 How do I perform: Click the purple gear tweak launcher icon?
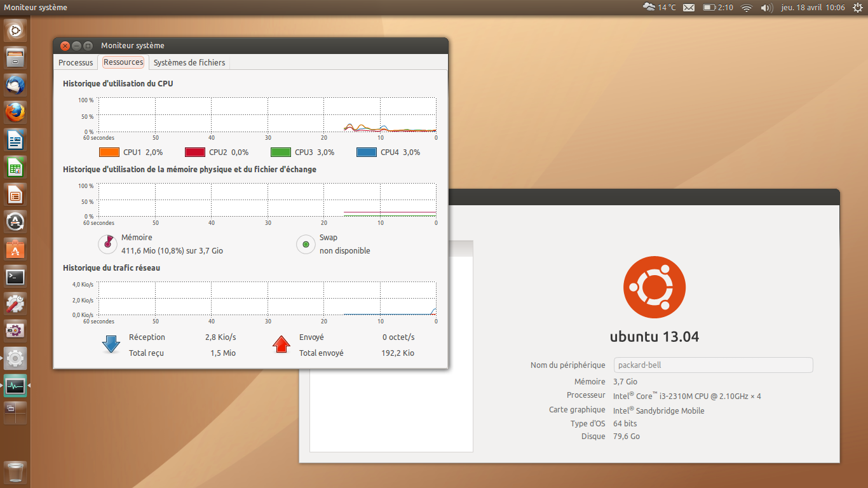point(15,331)
